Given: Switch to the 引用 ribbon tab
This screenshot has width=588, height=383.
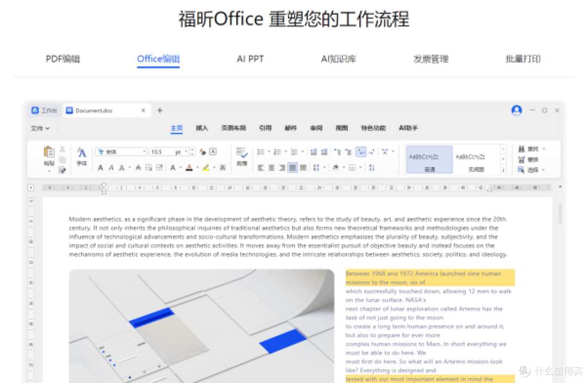Looking at the screenshot, I should 265,128.
